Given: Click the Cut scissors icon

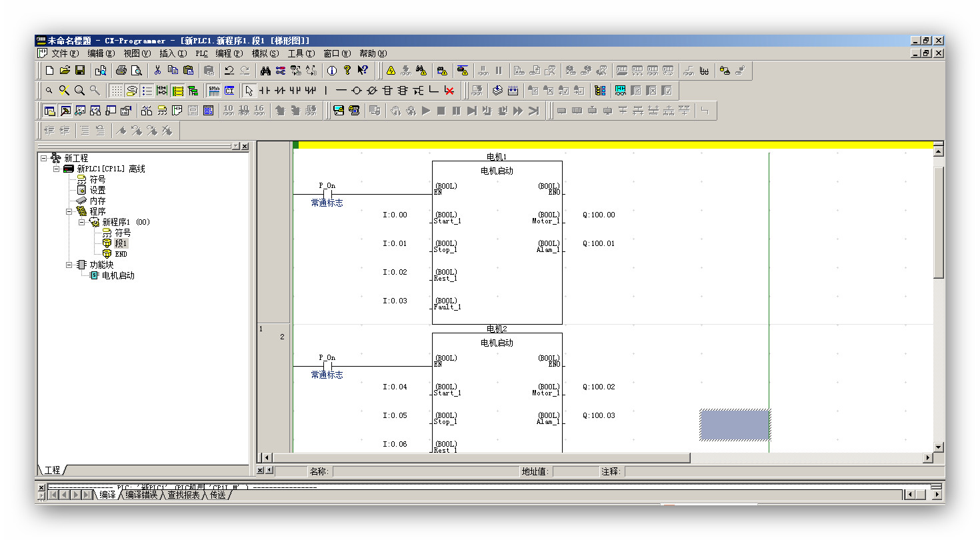Looking at the screenshot, I should click(157, 70).
